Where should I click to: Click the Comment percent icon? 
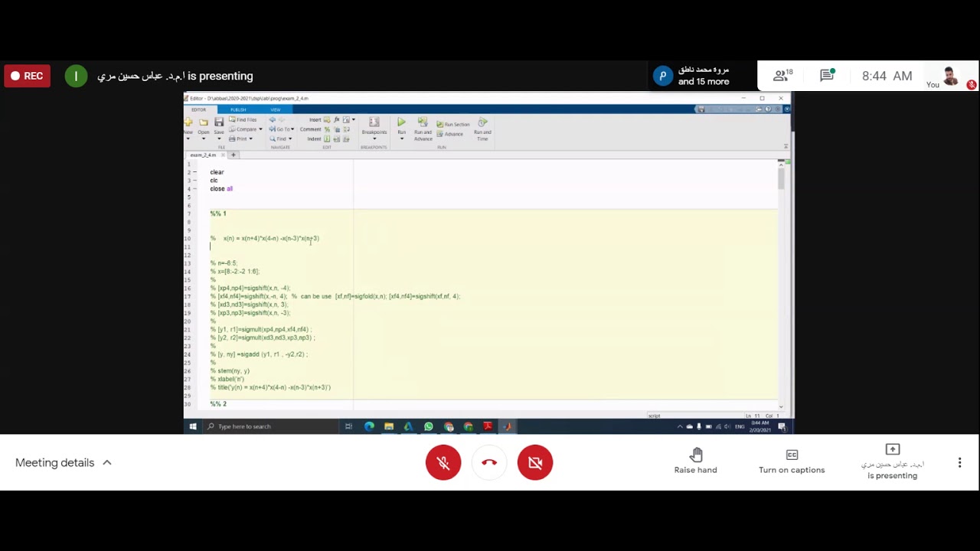click(x=328, y=129)
